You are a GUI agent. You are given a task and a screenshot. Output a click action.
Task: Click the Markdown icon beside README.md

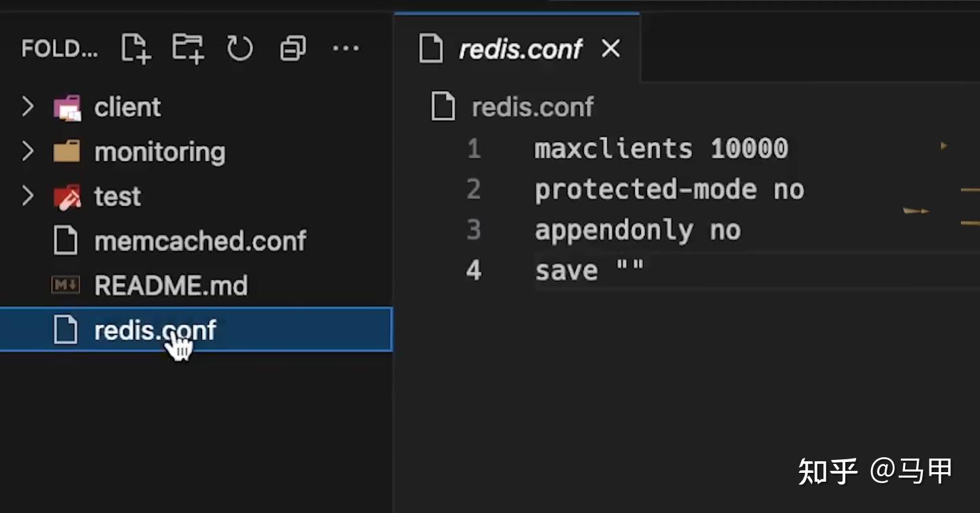(65, 285)
